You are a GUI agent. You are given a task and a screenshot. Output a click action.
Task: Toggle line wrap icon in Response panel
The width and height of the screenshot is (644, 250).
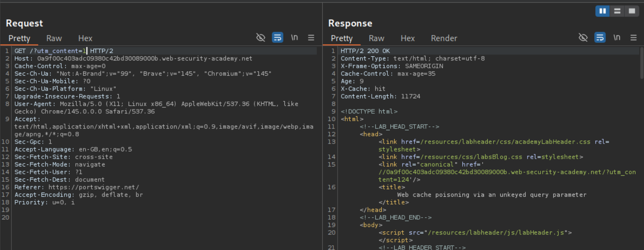[x=600, y=38]
